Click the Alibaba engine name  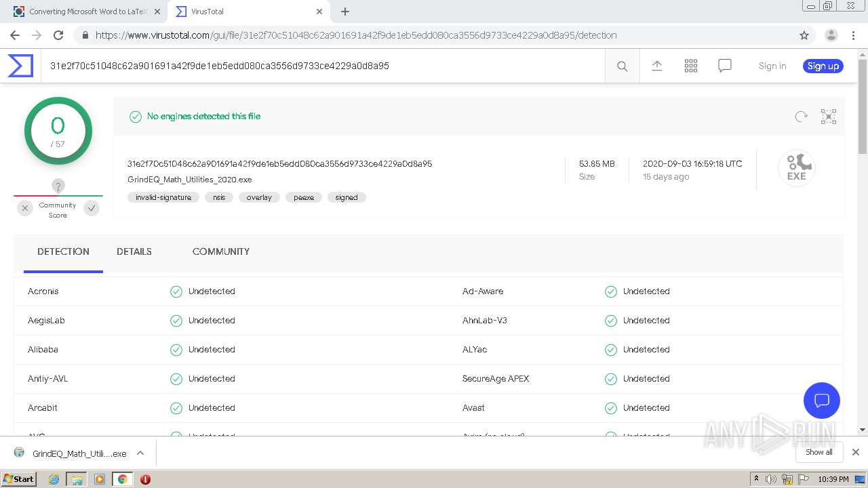pos(43,350)
